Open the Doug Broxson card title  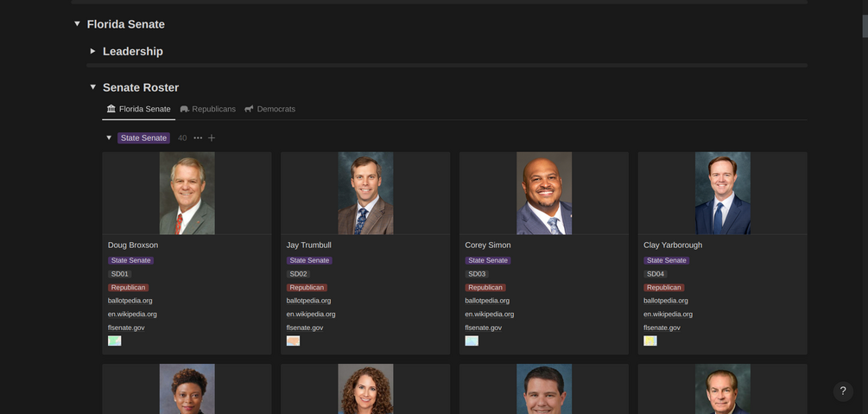[133, 245]
